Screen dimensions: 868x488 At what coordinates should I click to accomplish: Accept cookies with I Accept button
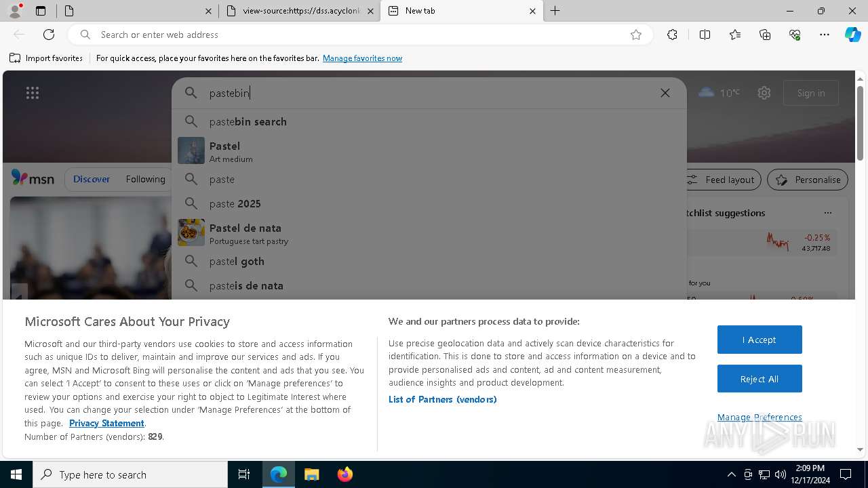pyautogui.click(x=759, y=340)
